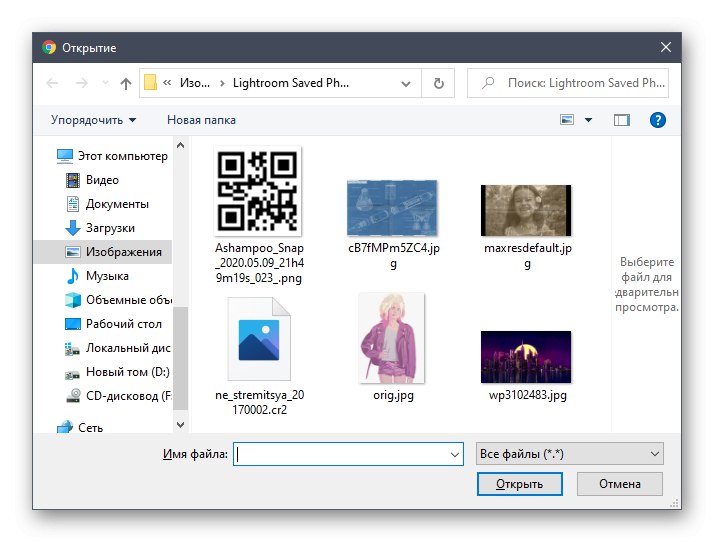
Task: Select Сеть in the navigation tree
Action: click(x=80, y=427)
